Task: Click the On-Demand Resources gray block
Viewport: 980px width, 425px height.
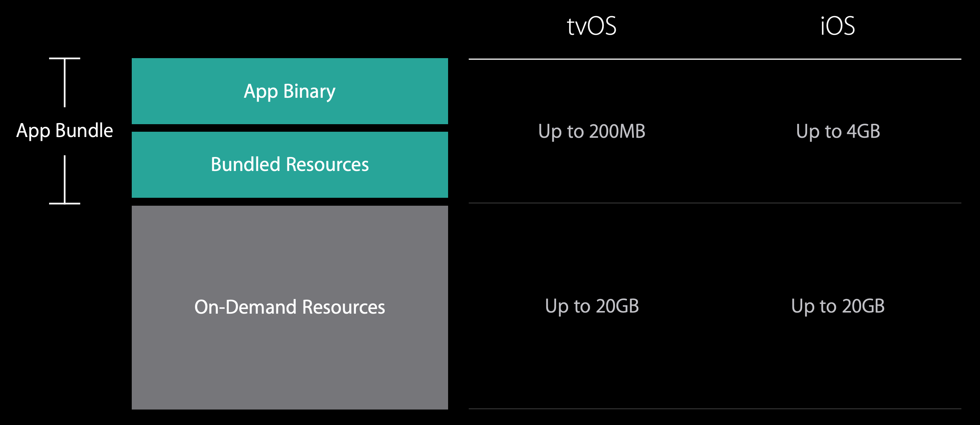Action: pyautogui.click(x=290, y=308)
